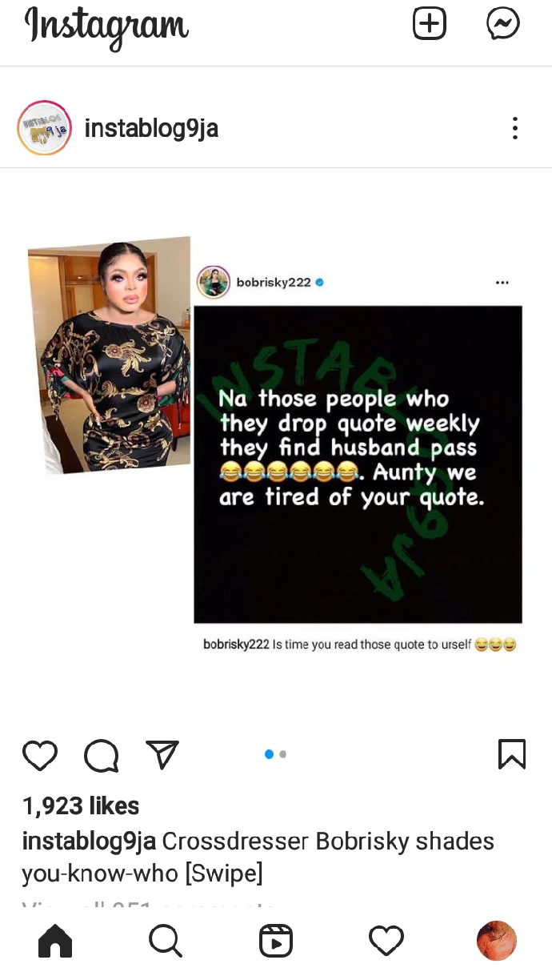Open comments via speech bubble icon
Screen dimensions: 552x980
[x=102, y=755]
